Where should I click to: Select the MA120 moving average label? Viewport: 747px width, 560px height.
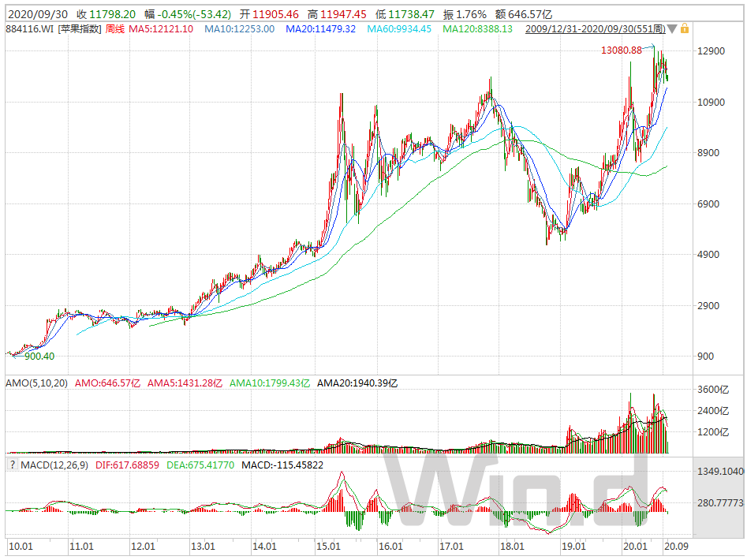click(477, 28)
